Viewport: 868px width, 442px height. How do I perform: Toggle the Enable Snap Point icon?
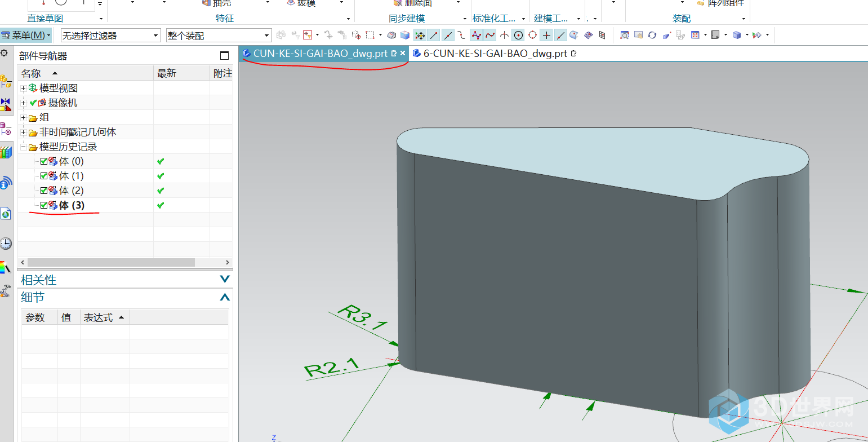pyautogui.click(x=420, y=36)
